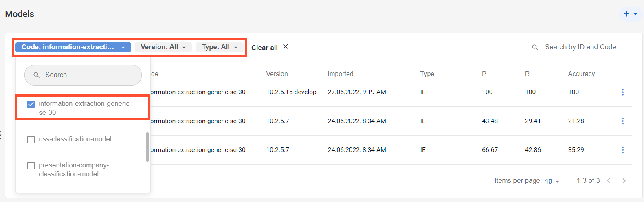
Task: Open the Version: All filter dropdown
Action: pos(163,47)
